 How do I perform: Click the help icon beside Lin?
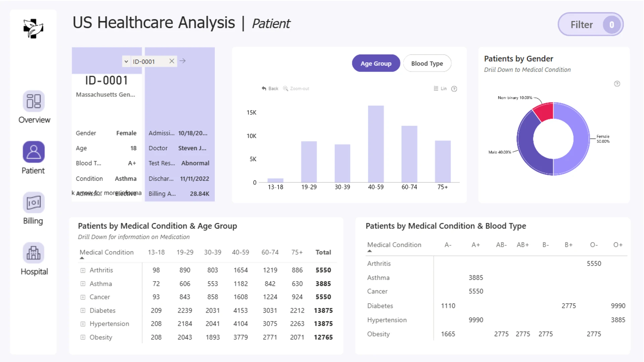point(454,89)
